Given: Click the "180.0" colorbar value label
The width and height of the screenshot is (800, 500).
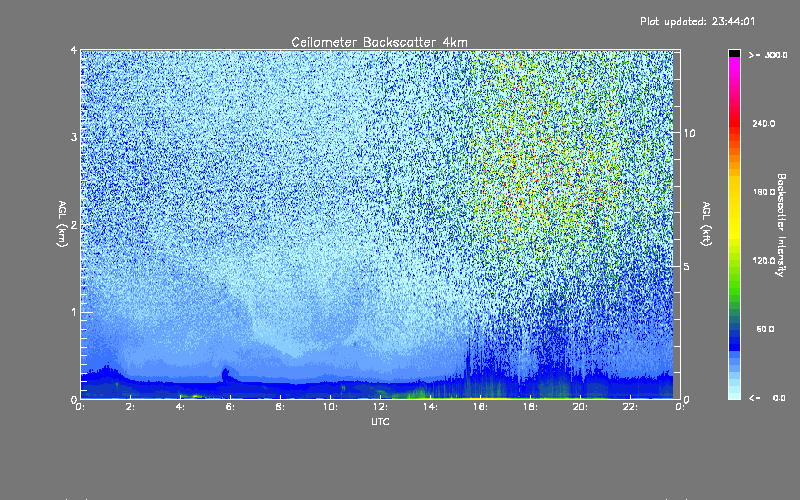Looking at the screenshot, I should pyautogui.click(x=764, y=192).
